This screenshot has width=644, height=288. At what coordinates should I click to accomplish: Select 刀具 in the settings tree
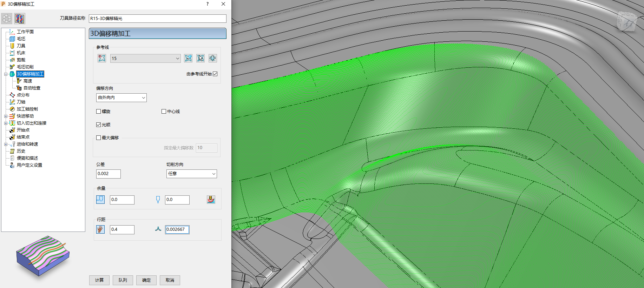(21, 46)
